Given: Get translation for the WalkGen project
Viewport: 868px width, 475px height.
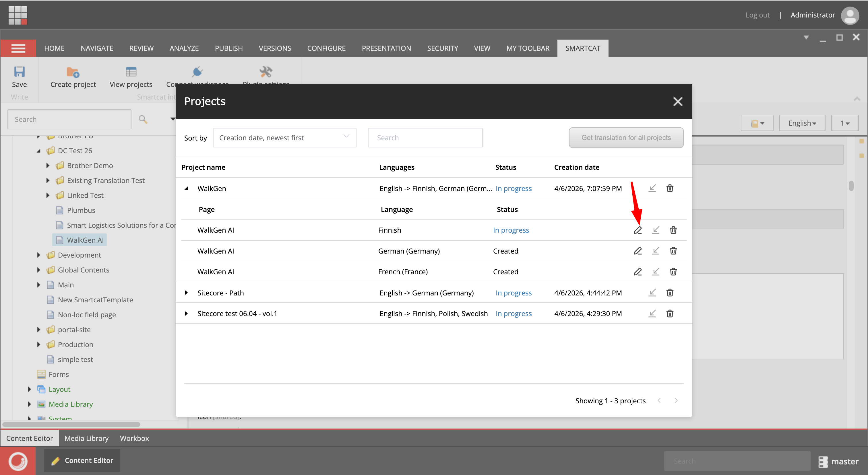Looking at the screenshot, I should pyautogui.click(x=652, y=188).
